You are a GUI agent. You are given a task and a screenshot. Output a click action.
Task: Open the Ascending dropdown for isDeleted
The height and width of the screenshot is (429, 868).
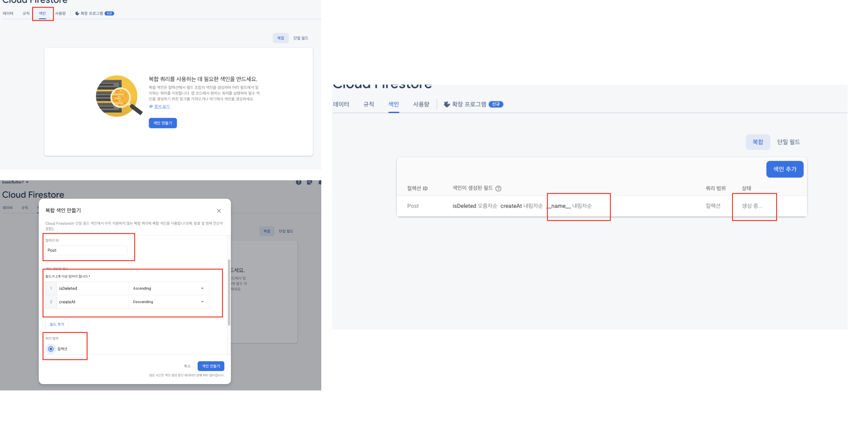point(168,288)
